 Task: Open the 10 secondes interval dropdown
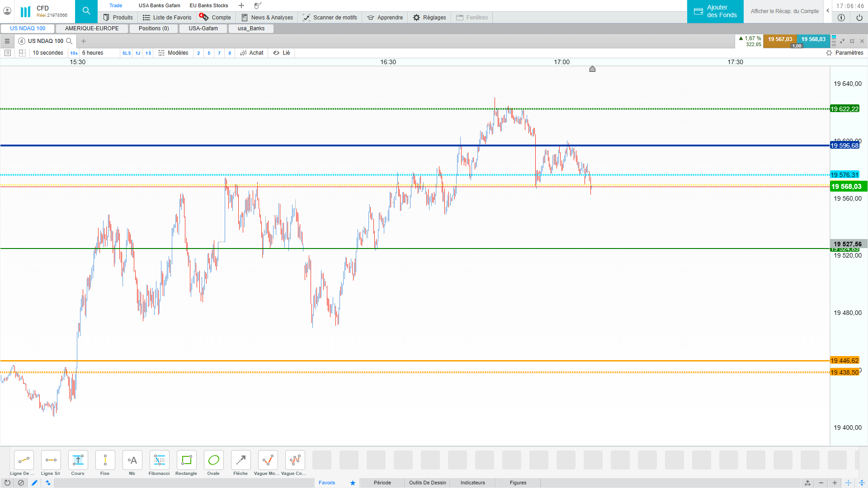coord(48,53)
